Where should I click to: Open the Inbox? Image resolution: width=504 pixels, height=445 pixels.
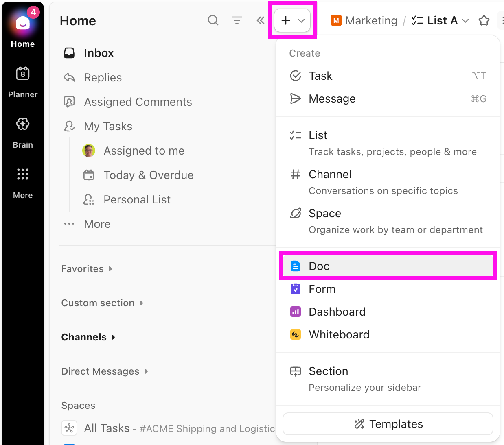(x=98, y=52)
